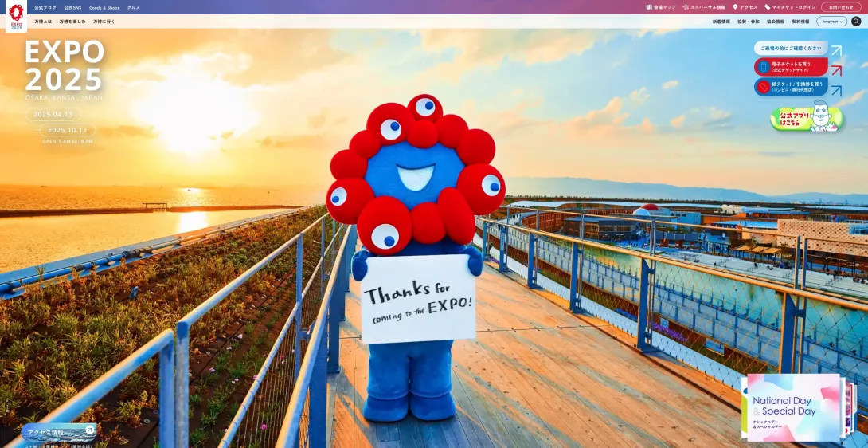This screenshot has height=448, width=868.
Task: Open the search magnifier icon
Action: point(856,22)
